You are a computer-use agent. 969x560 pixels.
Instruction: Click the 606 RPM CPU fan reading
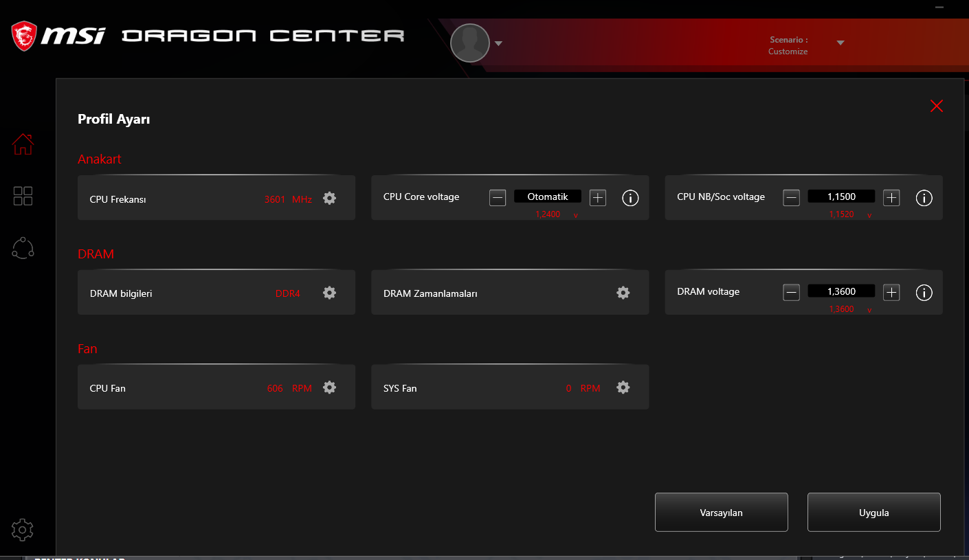(289, 388)
